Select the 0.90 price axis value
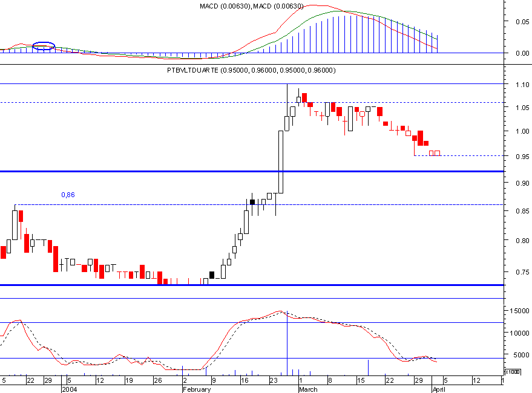Image resolution: width=532 pixels, height=393 pixels. point(522,183)
